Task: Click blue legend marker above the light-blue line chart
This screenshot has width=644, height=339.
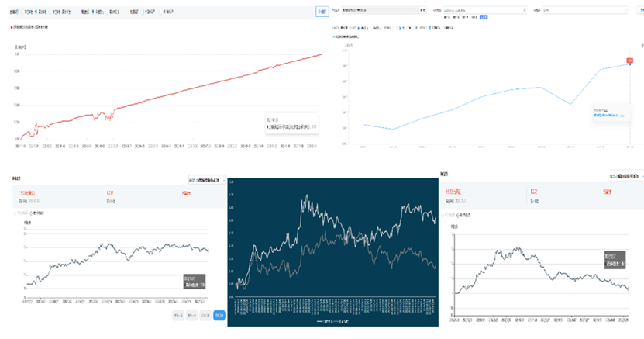Action: pos(335,36)
